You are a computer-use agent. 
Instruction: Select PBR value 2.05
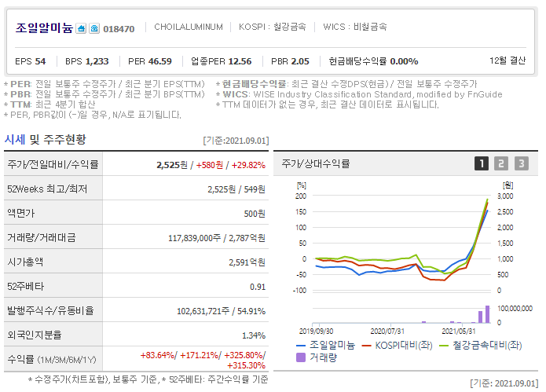point(300,61)
